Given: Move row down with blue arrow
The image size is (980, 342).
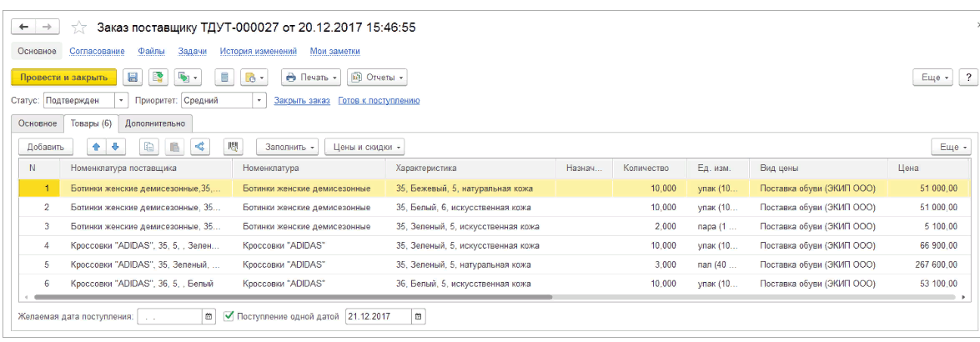Looking at the screenshot, I should [114, 147].
